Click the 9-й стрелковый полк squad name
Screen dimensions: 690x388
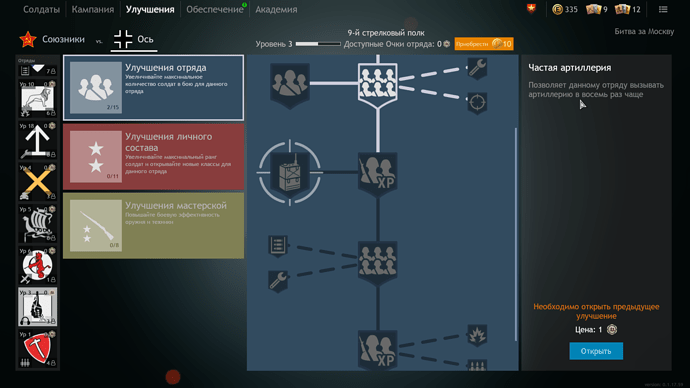pos(386,33)
